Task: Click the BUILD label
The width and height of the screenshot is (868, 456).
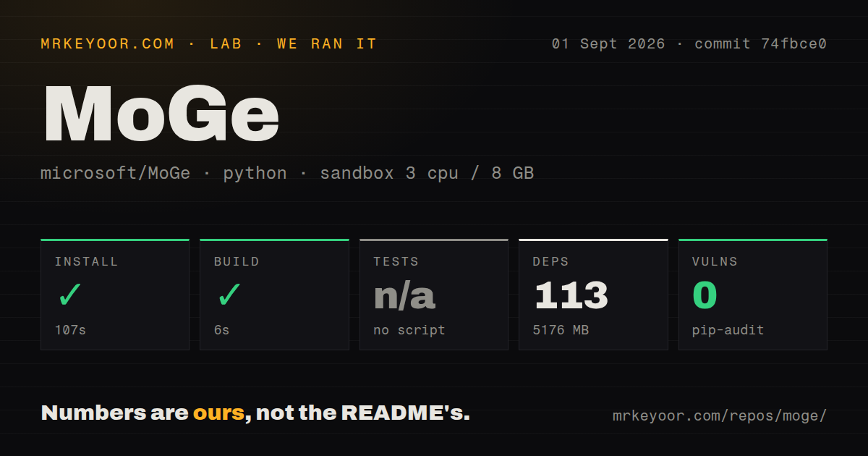Action: [237, 262]
